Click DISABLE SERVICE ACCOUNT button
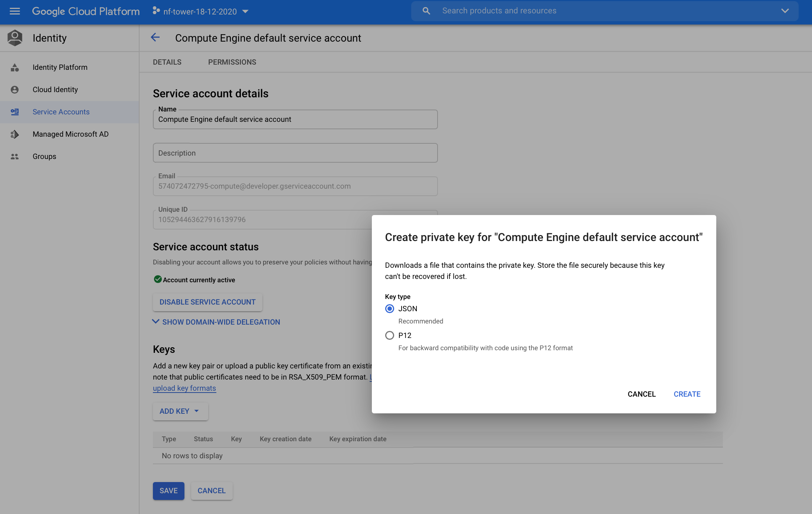 click(x=207, y=302)
